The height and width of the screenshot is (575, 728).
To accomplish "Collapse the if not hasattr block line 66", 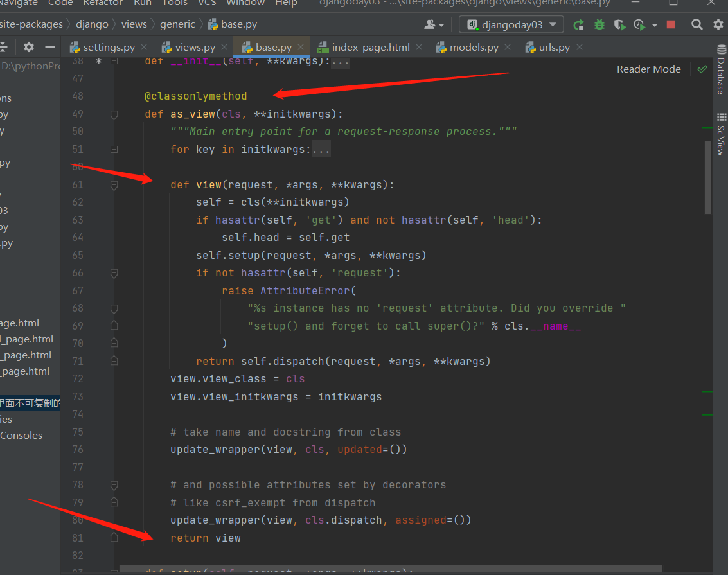I will coord(114,273).
